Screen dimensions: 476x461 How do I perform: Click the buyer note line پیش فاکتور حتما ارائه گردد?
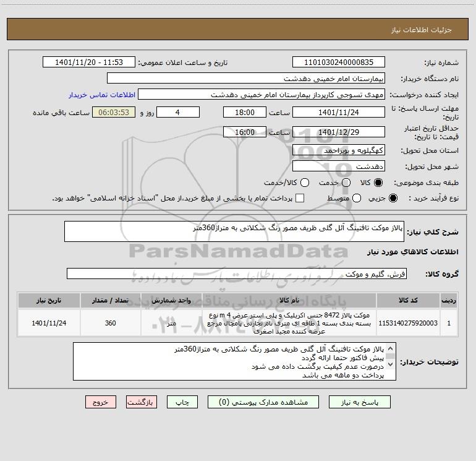click(342, 358)
